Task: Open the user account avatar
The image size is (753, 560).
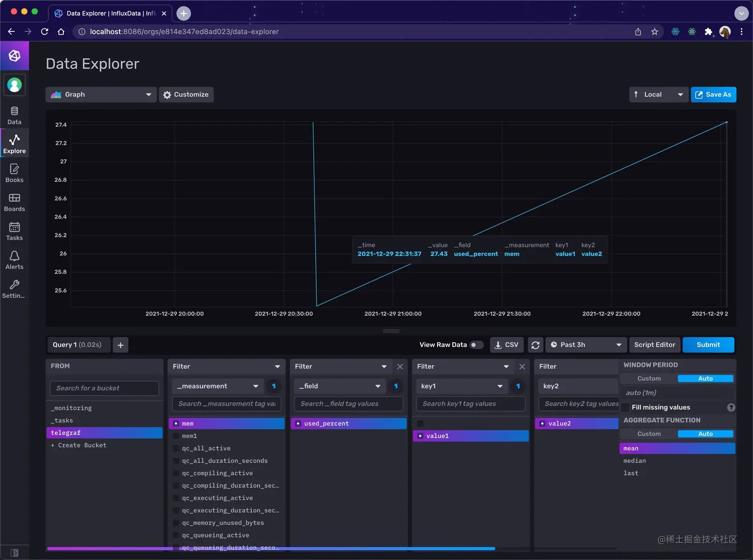Action: point(14,85)
